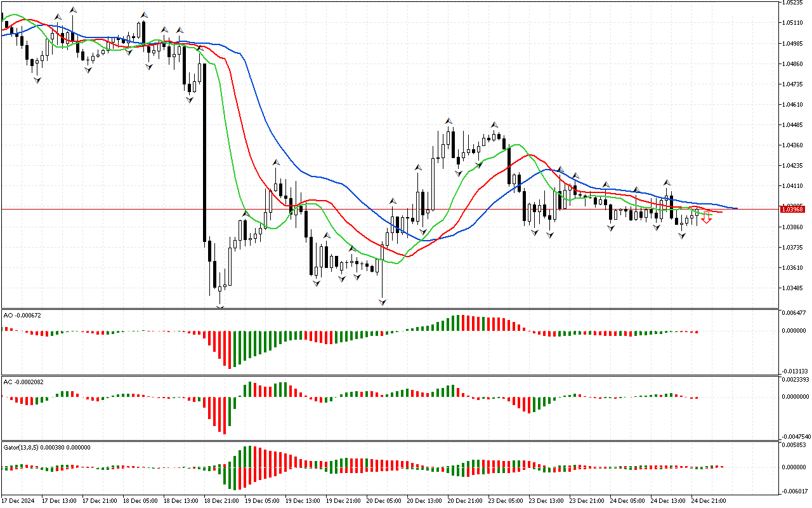This screenshot has width=812, height=508.
Task: Click the current price tag 1.03968
Action: coord(792,209)
